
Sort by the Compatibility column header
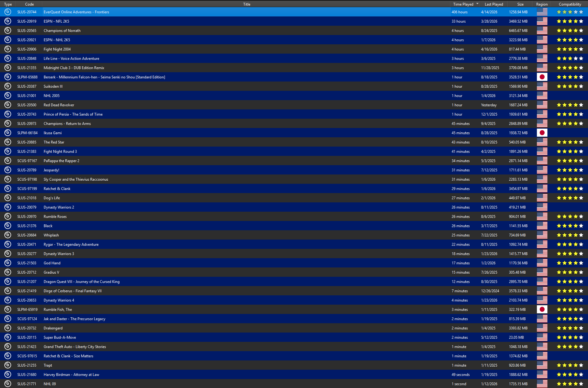[x=570, y=4]
